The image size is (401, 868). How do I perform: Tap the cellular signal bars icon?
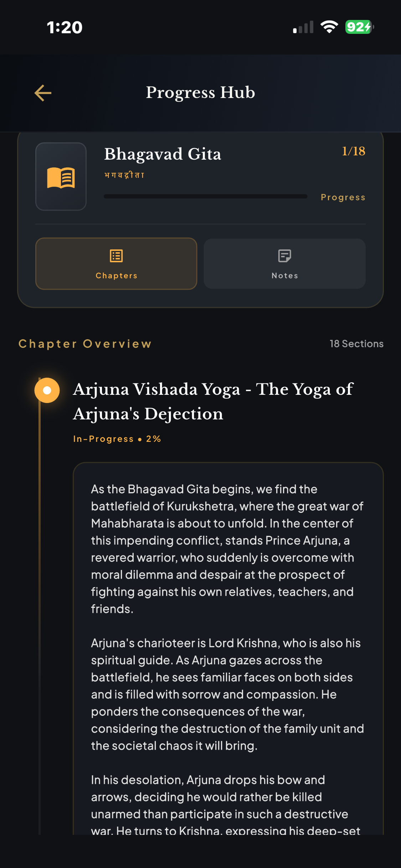[303, 27]
